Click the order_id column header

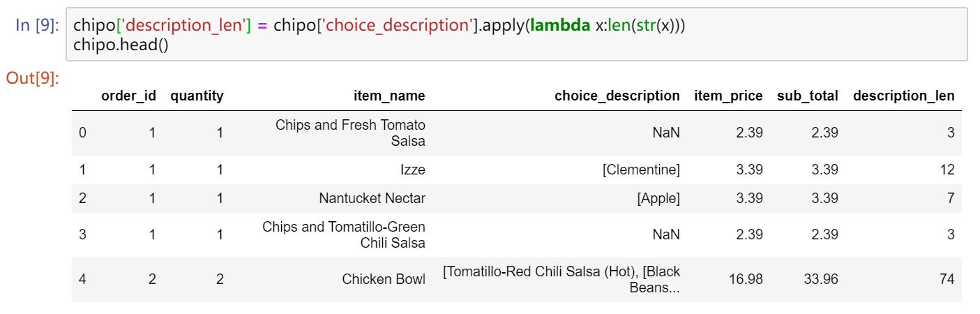[x=128, y=96]
